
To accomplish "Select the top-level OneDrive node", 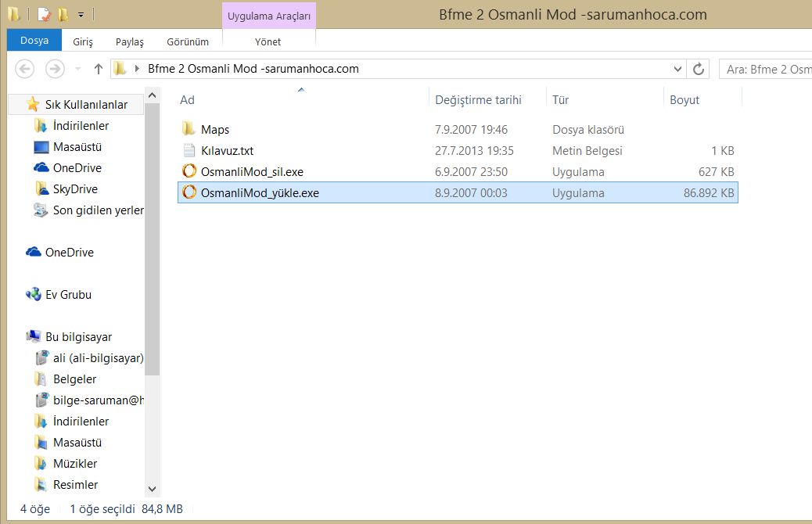I will coord(70,252).
